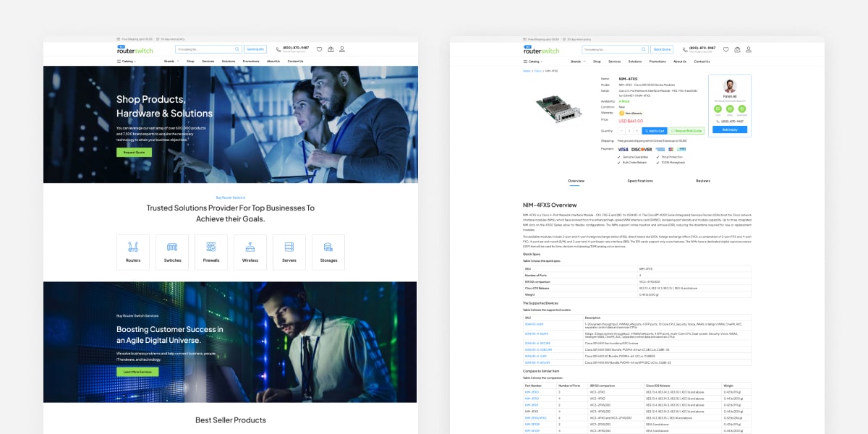Open the Wireless category card icon

pyautogui.click(x=250, y=247)
